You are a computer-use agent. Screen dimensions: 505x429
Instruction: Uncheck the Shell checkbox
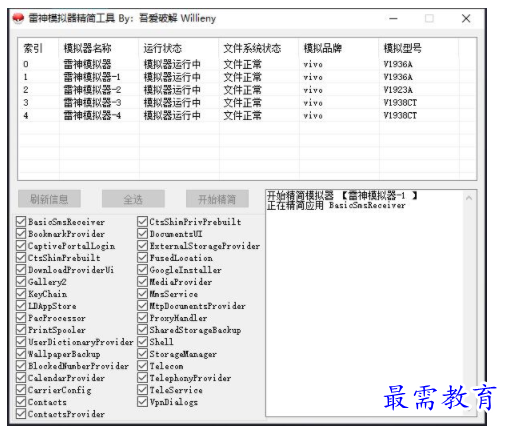click(142, 342)
